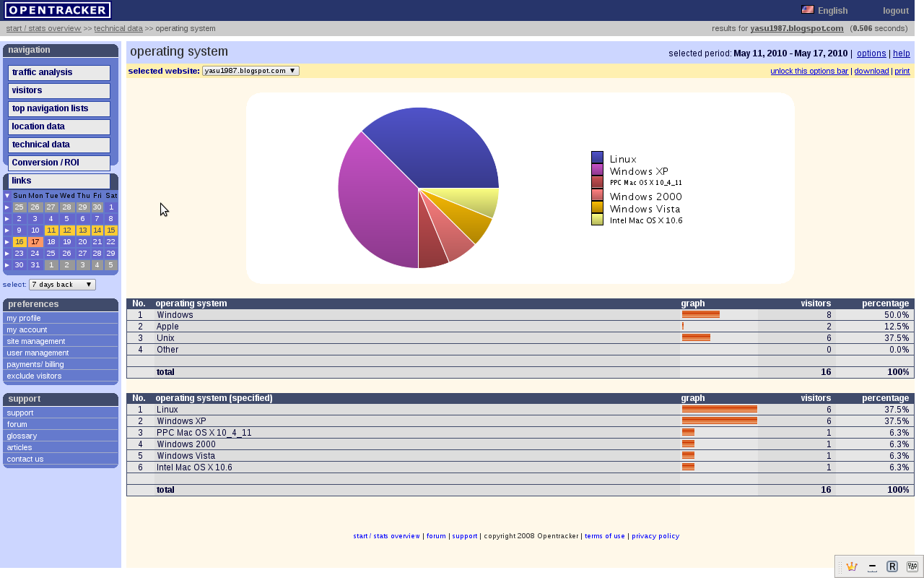Open the "traffic analysis" navigation section
924x578 pixels.
(x=58, y=72)
